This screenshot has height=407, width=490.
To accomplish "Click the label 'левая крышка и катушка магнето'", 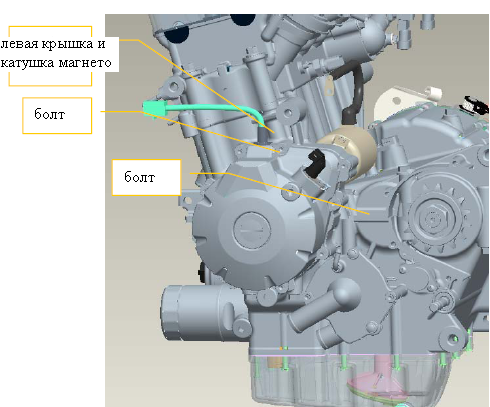I will (56, 54).
